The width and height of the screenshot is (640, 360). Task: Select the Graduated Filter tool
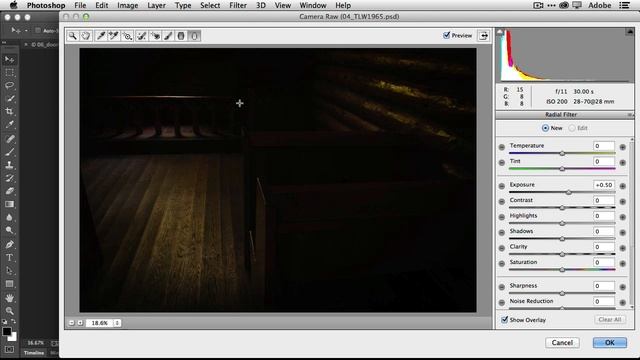tap(181, 36)
